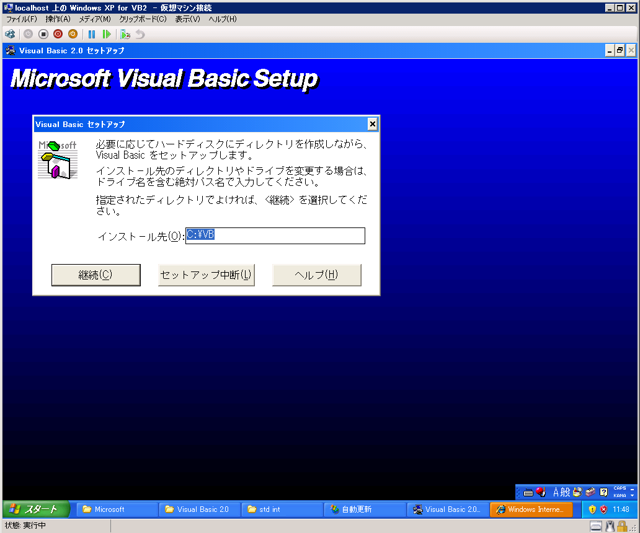Switch to Visual Basic 2.0 setup taskbar item
This screenshot has height=533, width=640.
pos(447,509)
